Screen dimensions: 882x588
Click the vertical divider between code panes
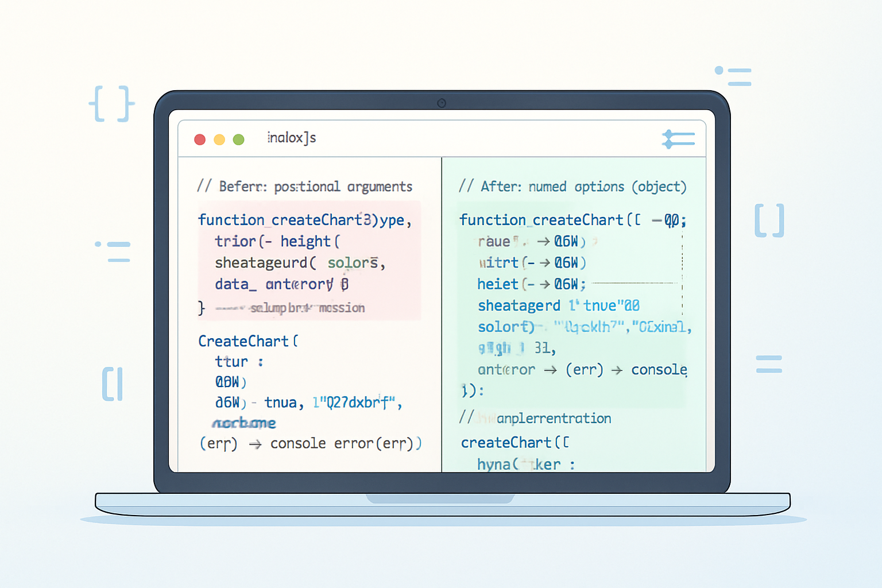(x=442, y=316)
